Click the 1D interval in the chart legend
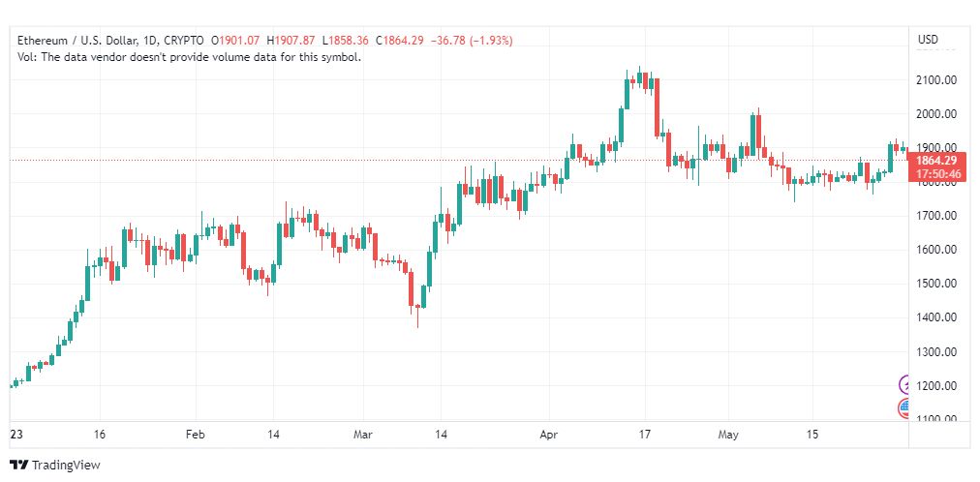Image resolution: width=980 pixels, height=482 pixels. pos(148,41)
